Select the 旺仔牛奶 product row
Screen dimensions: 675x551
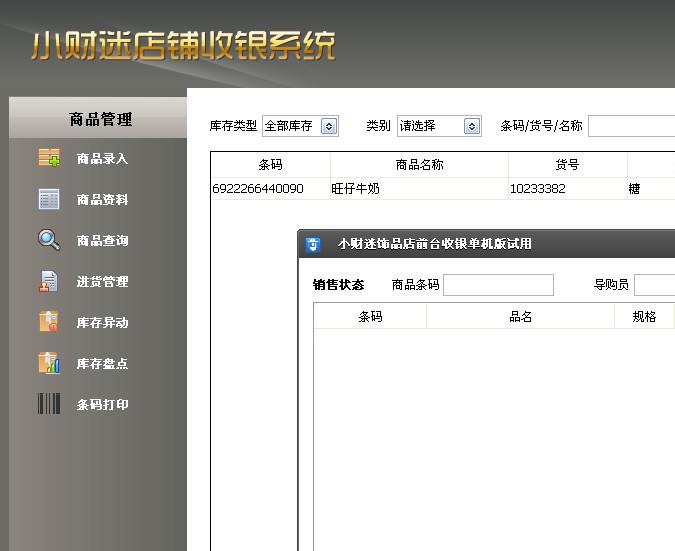[420, 188]
